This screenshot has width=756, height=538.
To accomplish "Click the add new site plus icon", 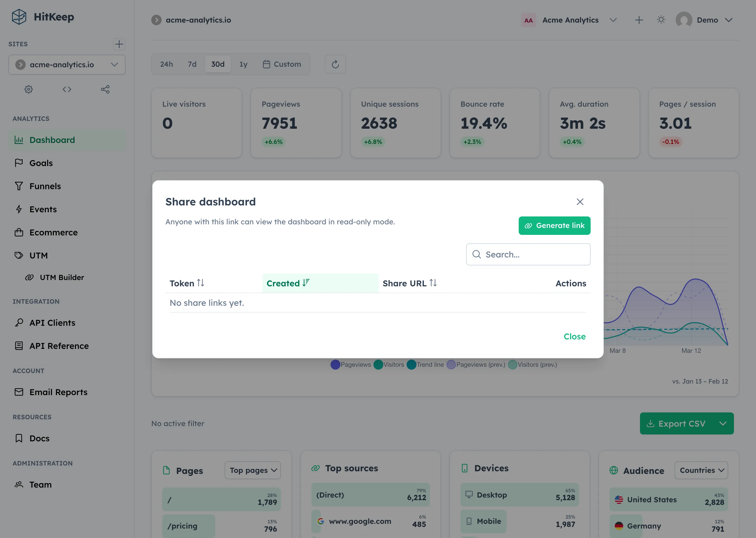I will pos(119,44).
